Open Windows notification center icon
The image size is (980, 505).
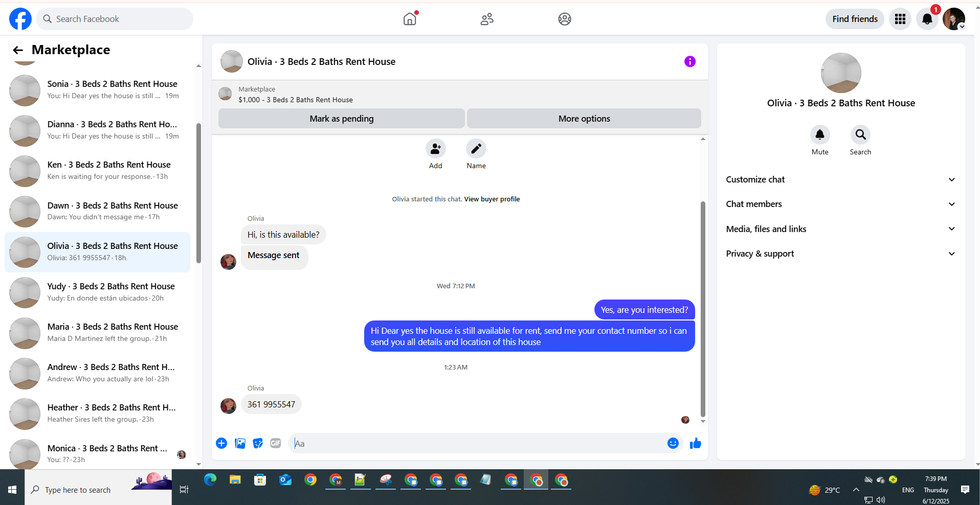click(x=965, y=490)
